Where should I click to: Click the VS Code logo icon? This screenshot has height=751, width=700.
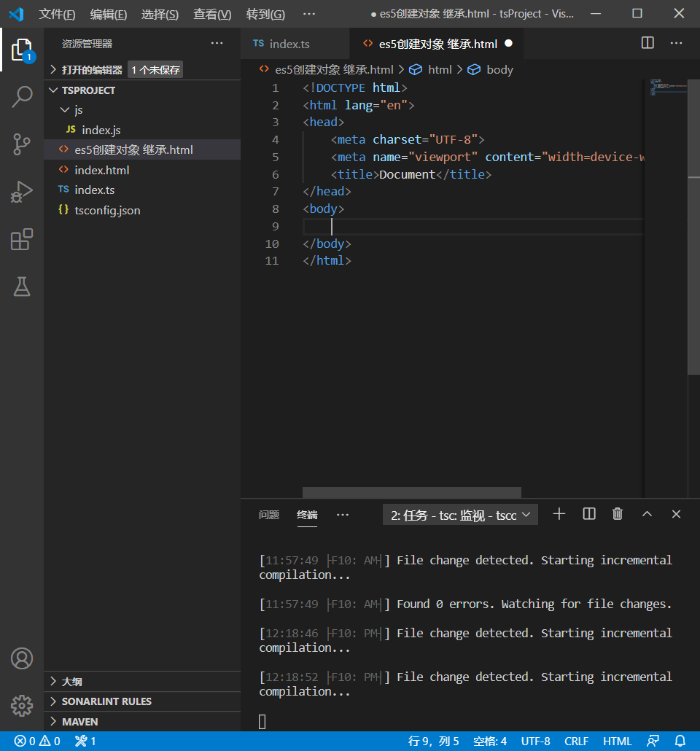tap(16, 14)
